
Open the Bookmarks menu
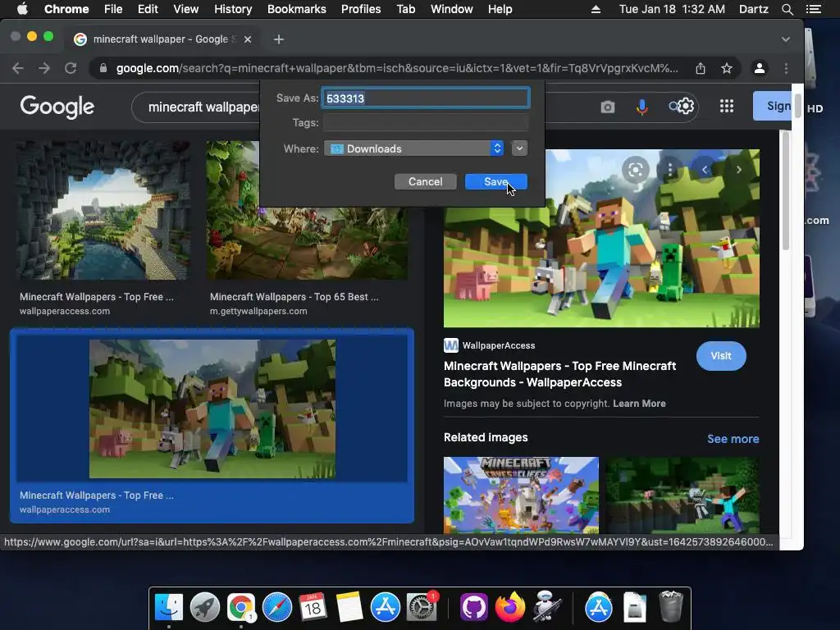point(297,9)
